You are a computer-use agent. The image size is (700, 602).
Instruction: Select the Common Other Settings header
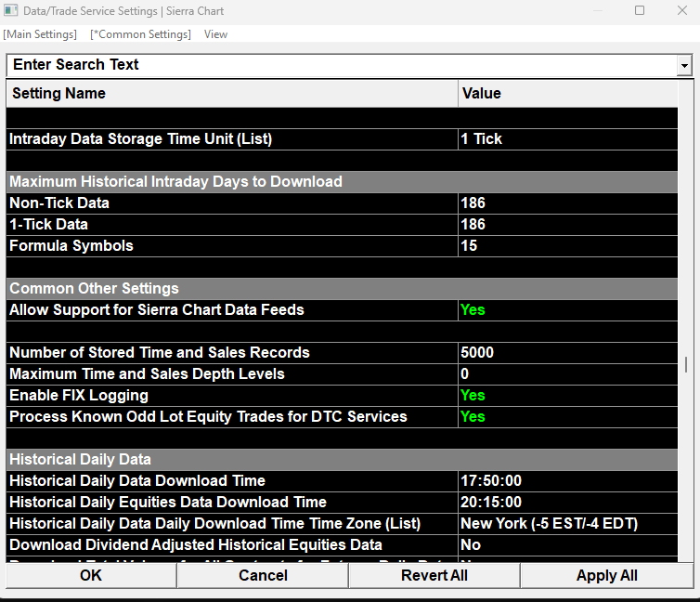(x=342, y=289)
